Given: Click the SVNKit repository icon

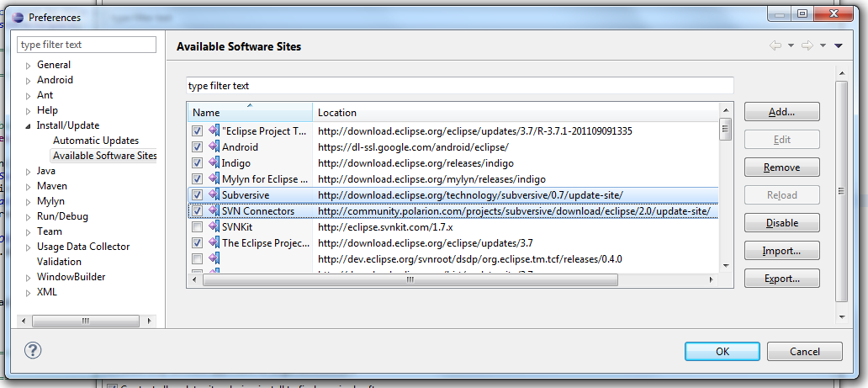Looking at the screenshot, I should tap(214, 226).
